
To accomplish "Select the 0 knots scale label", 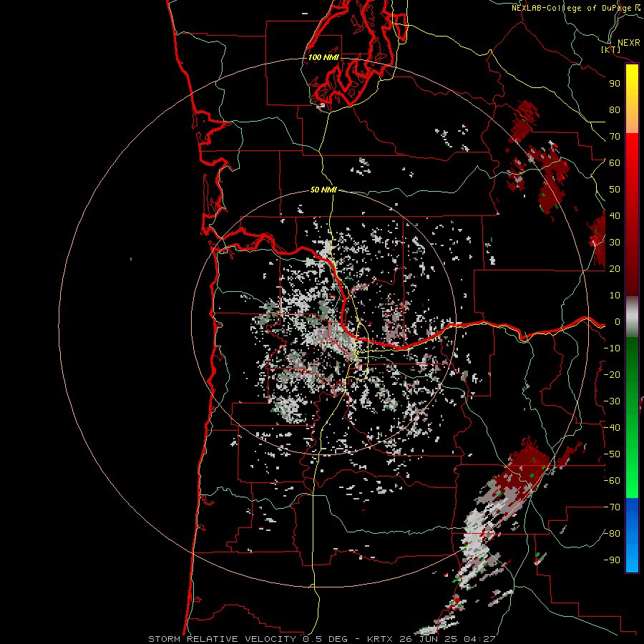I will pos(617,321).
